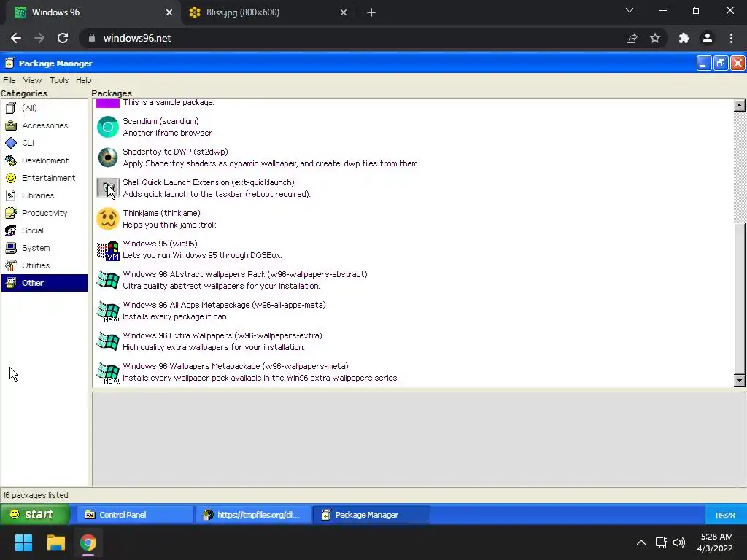
Task: Go back in browser history
Action: click(x=16, y=38)
